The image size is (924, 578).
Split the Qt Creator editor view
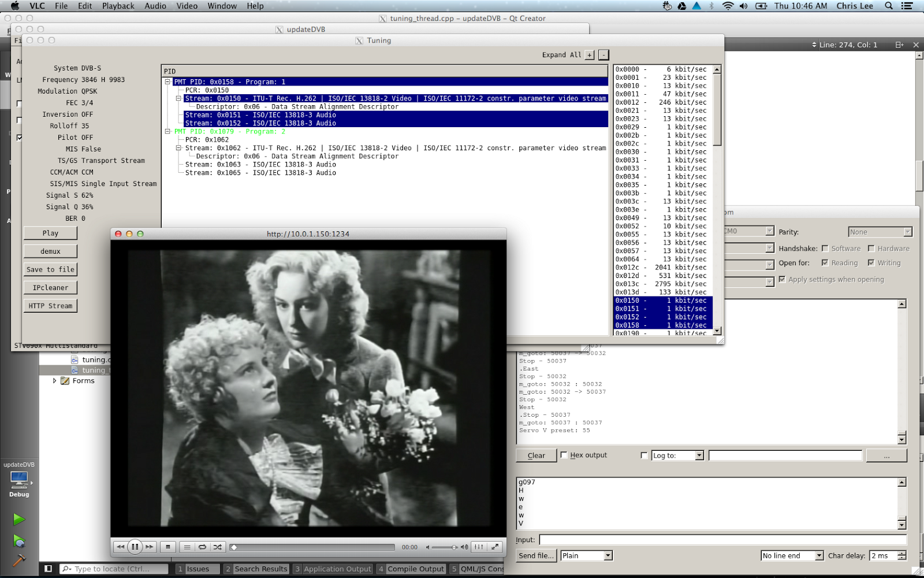pyautogui.click(x=899, y=45)
